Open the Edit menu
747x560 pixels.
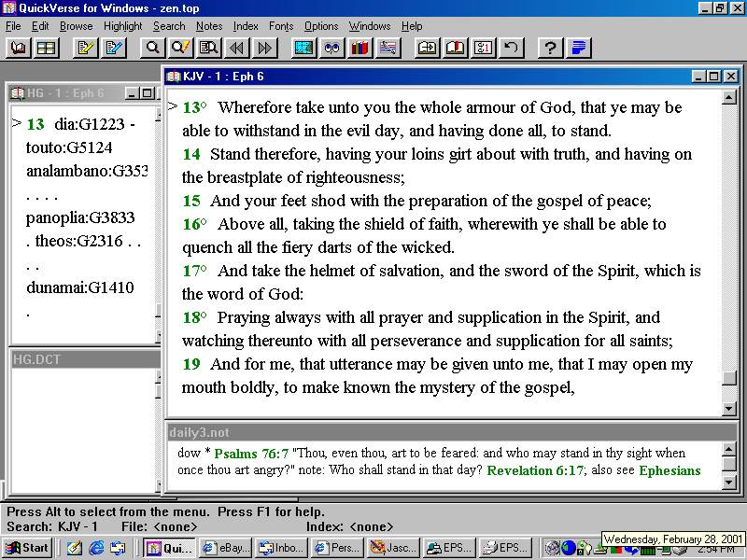(40, 26)
